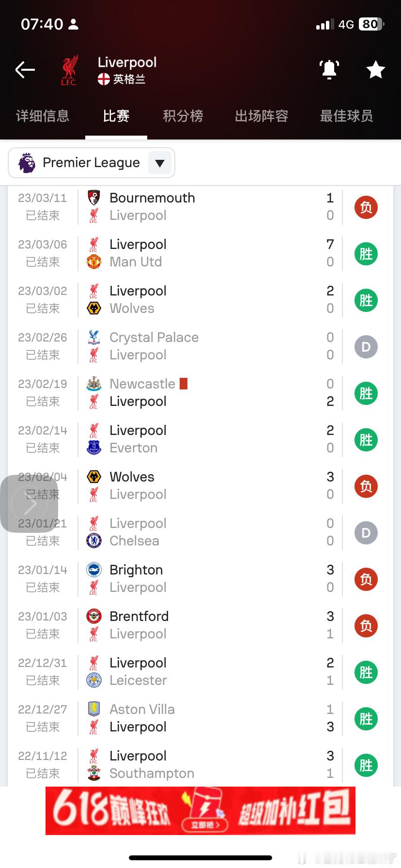The image size is (401, 868).
Task: Open the Liverpool vs Everton match
Action: pyautogui.click(x=203, y=439)
